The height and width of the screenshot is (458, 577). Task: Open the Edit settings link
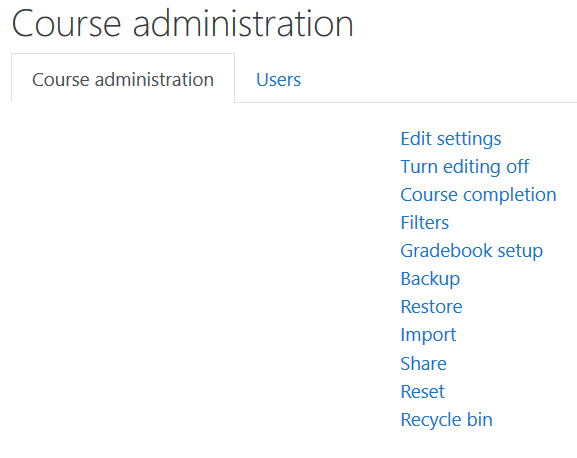[451, 139]
